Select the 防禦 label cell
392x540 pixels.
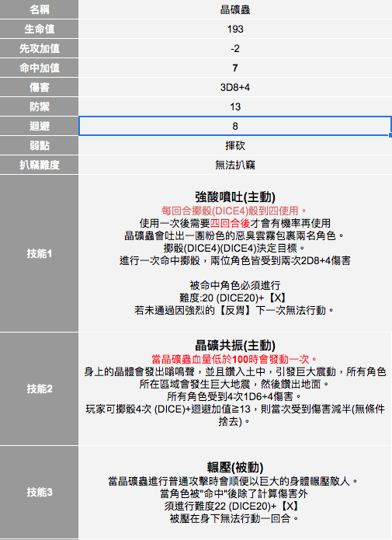click(40, 106)
